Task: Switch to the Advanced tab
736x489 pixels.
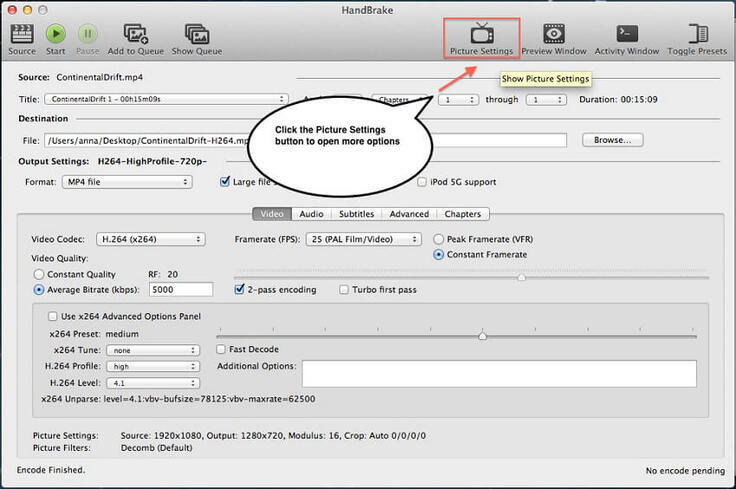Action: tap(409, 214)
